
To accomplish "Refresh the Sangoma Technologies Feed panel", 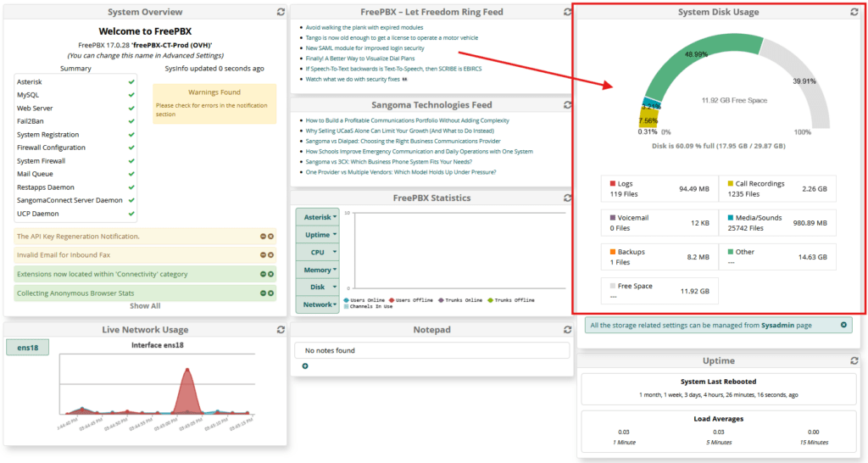I will 567,104.
